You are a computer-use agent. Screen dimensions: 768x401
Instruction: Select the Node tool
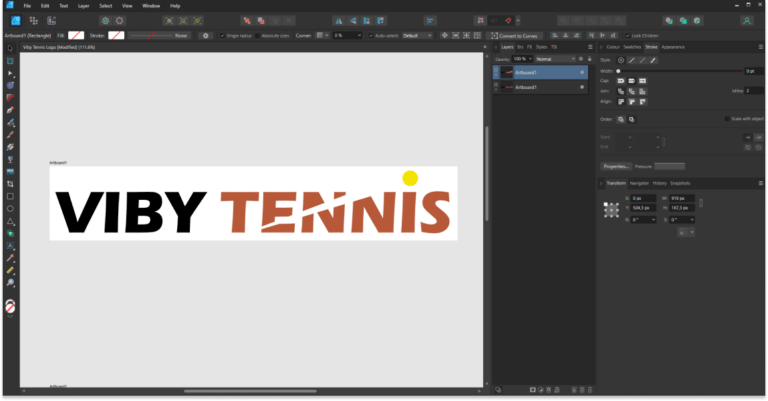tap(10, 73)
